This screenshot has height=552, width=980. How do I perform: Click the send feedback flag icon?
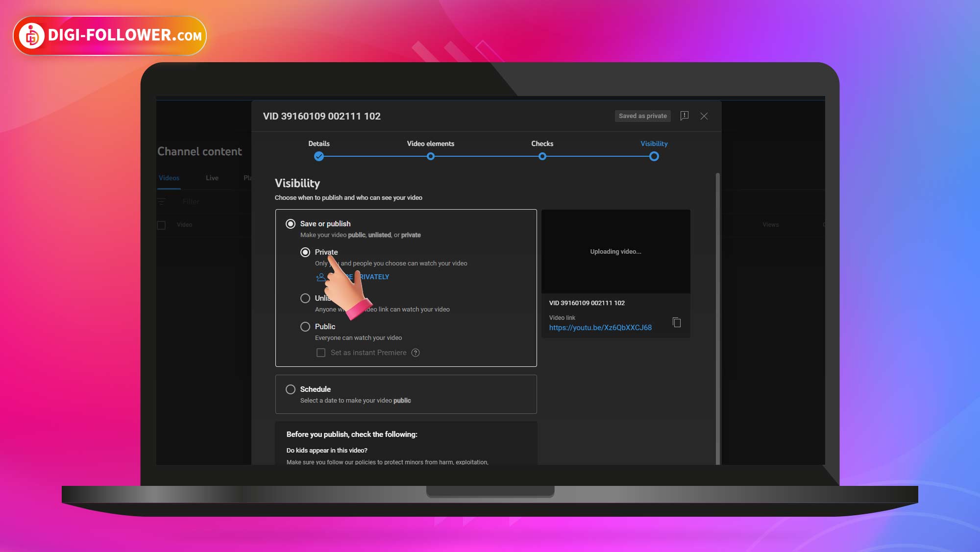(685, 116)
